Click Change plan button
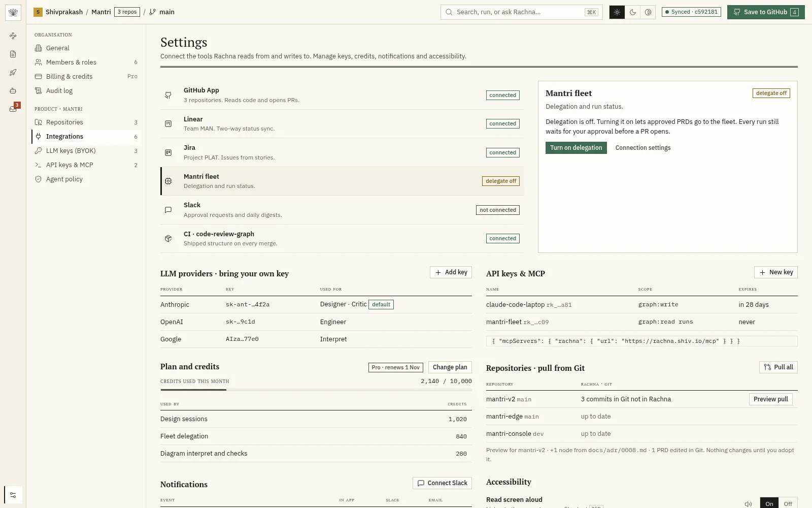 (450, 367)
